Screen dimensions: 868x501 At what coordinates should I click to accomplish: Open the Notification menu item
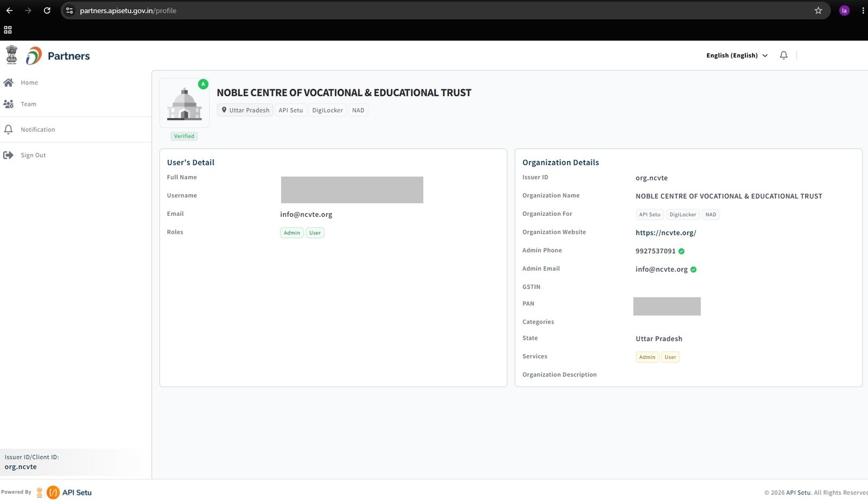click(38, 130)
